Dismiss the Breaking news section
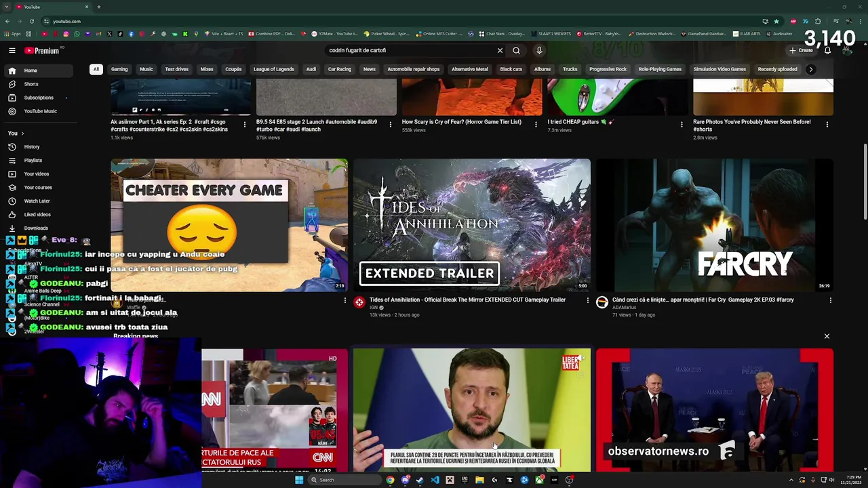 [x=827, y=336]
